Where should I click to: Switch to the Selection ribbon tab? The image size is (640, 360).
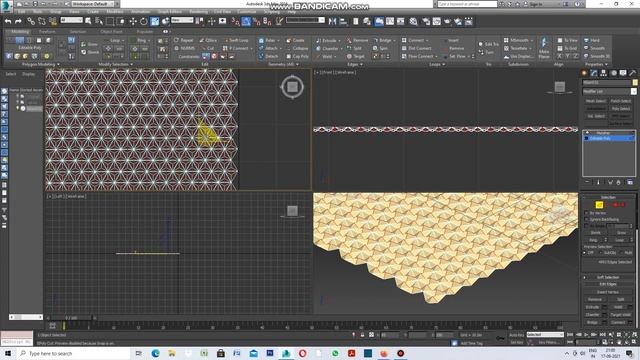pyautogui.click(x=78, y=31)
